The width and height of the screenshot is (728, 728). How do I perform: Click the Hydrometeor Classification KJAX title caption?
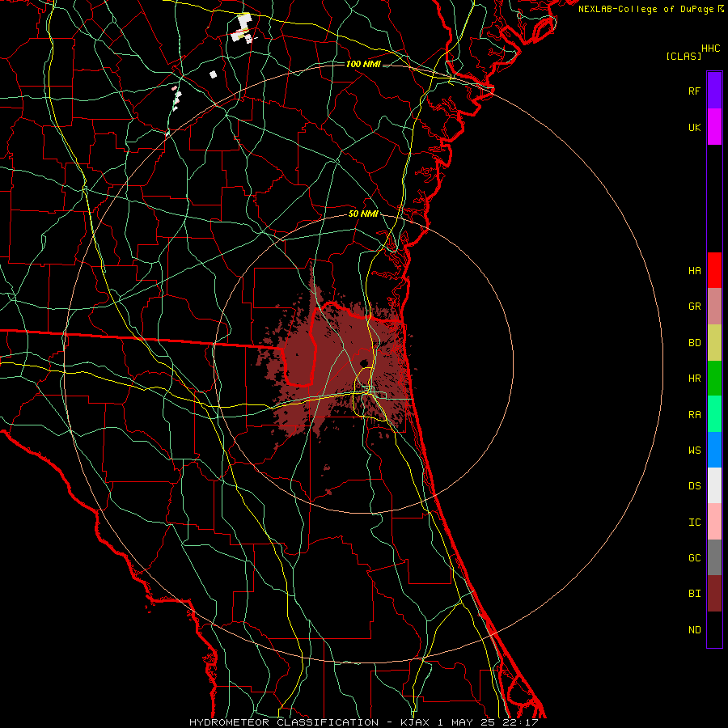coord(363,722)
